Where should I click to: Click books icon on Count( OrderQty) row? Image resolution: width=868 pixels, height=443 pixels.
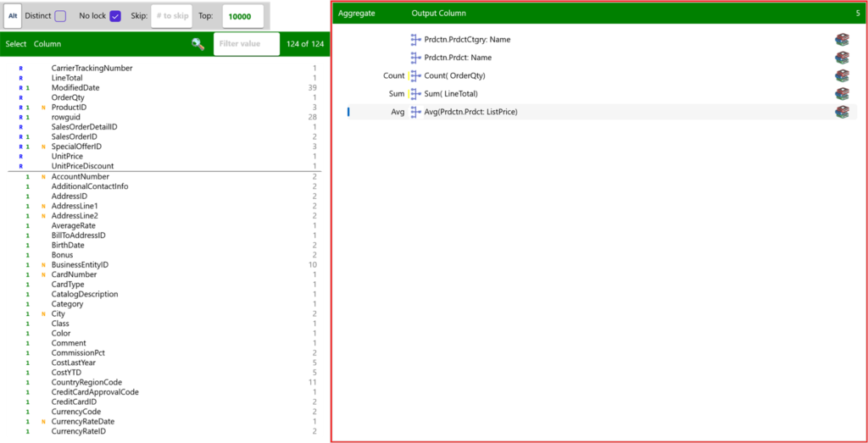pyautogui.click(x=842, y=75)
